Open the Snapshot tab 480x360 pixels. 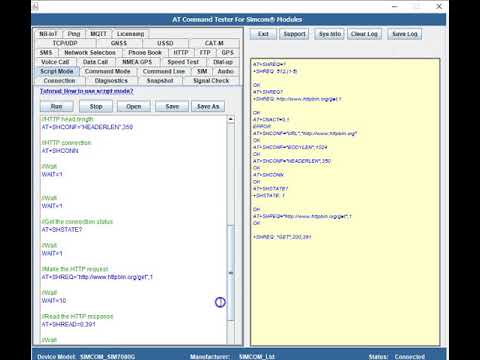160,81
